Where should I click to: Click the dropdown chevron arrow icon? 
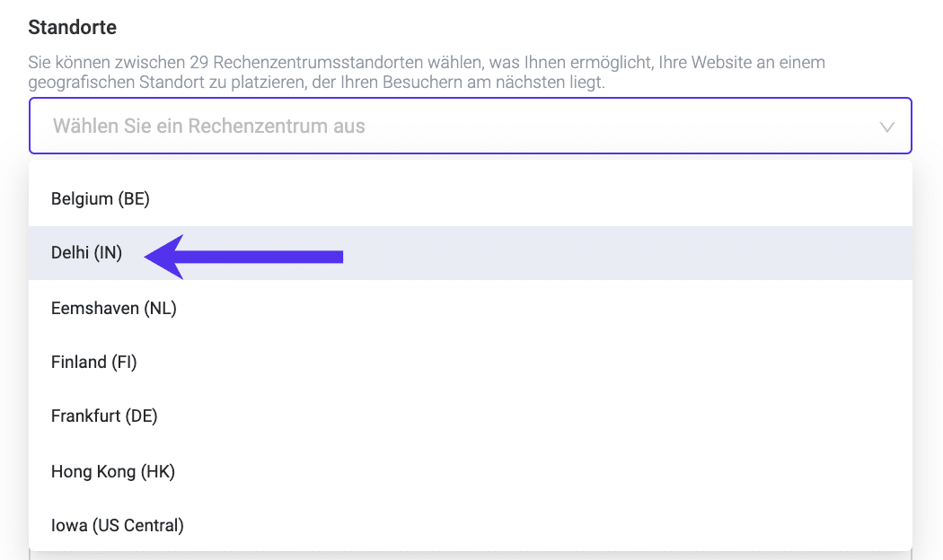[887, 127]
